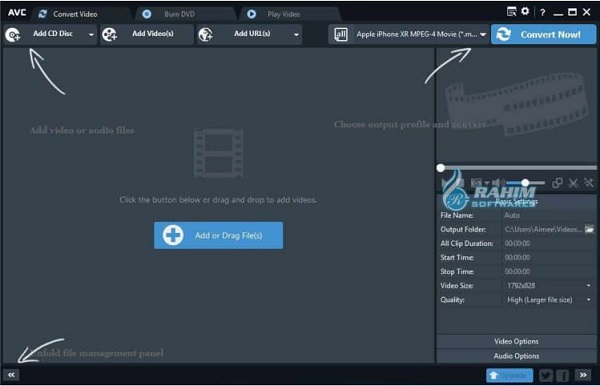Click the overlapping squares copy icon

(x=557, y=183)
